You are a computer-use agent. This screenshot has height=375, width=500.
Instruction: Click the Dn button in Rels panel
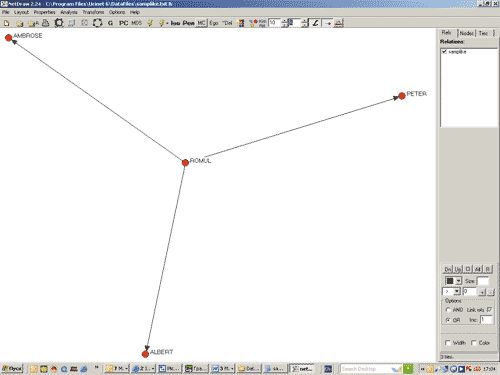448,269
